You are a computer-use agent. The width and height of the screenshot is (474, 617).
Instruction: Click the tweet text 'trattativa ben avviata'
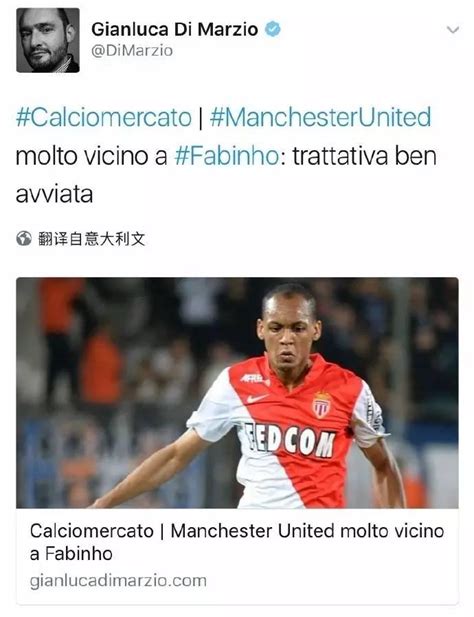[226, 175]
